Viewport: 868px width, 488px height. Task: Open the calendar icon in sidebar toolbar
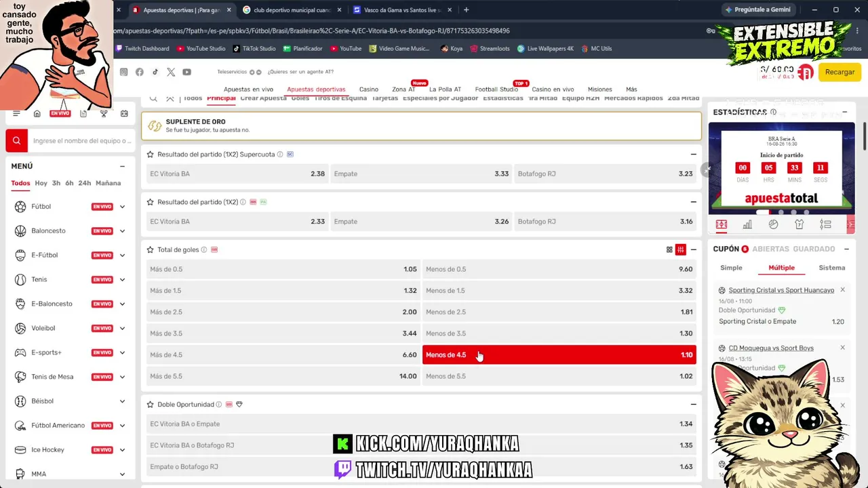[124, 114]
